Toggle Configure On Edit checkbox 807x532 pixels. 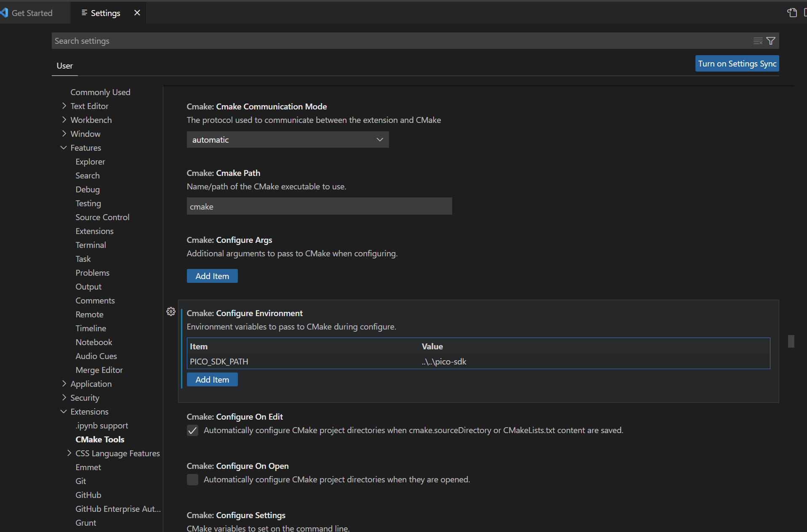[x=192, y=430]
